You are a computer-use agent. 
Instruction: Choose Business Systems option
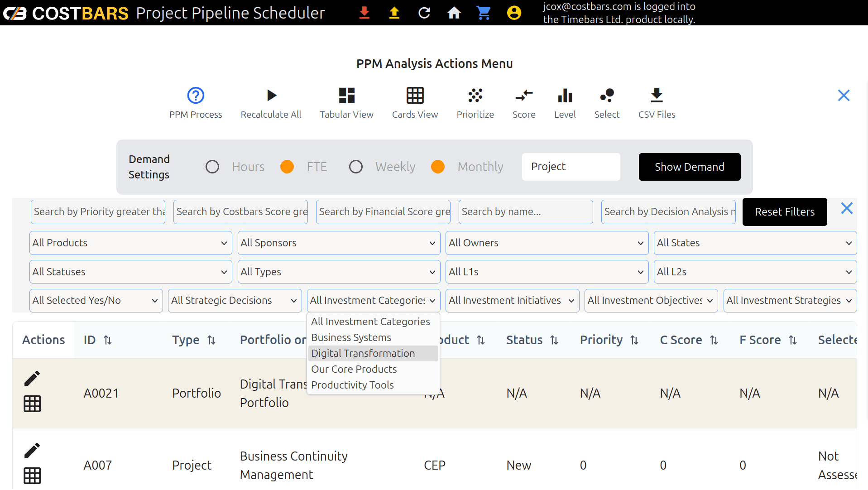coord(373,337)
